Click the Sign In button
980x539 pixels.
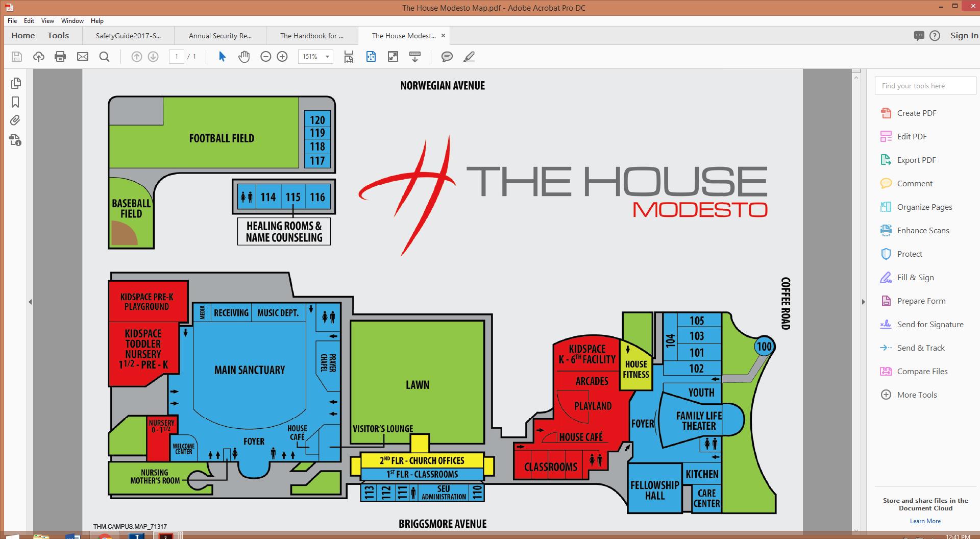pyautogui.click(x=964, y=36)
